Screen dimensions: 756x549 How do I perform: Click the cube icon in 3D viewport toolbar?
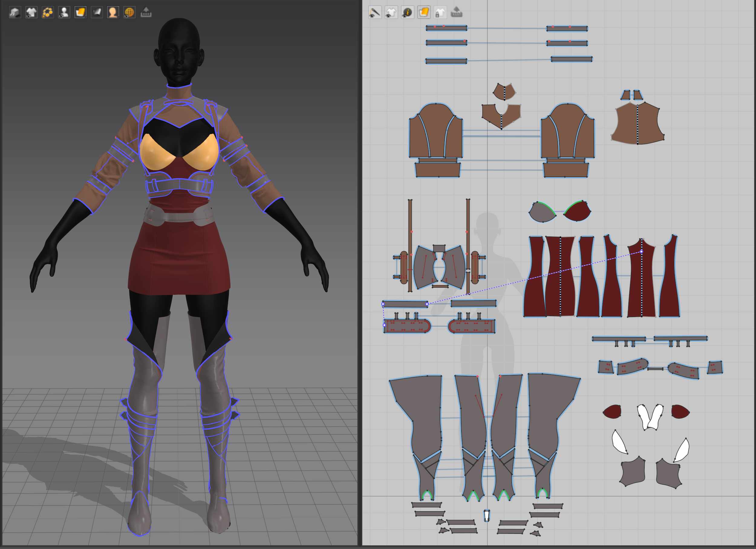(15, 12)
